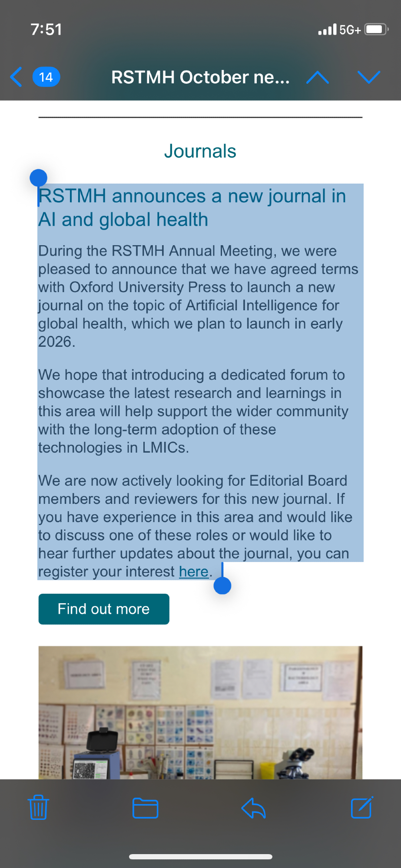Tap the reply arrow icon

coord(253,808)
